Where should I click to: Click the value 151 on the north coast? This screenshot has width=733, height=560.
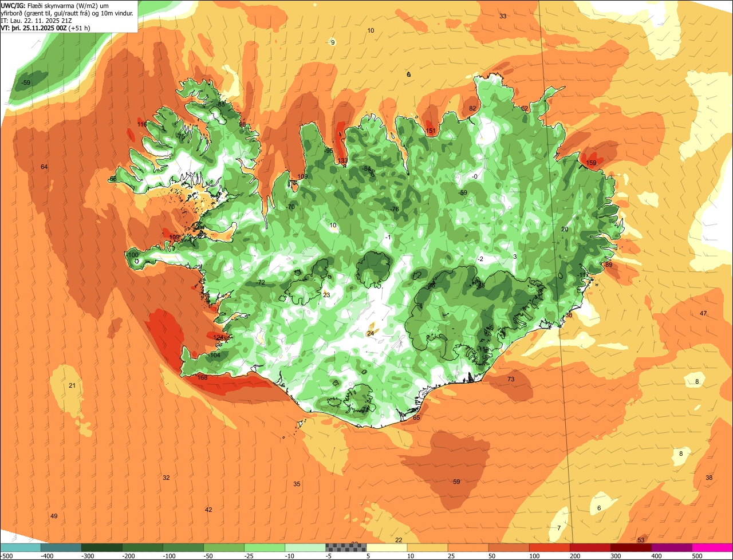coord(431,131)
